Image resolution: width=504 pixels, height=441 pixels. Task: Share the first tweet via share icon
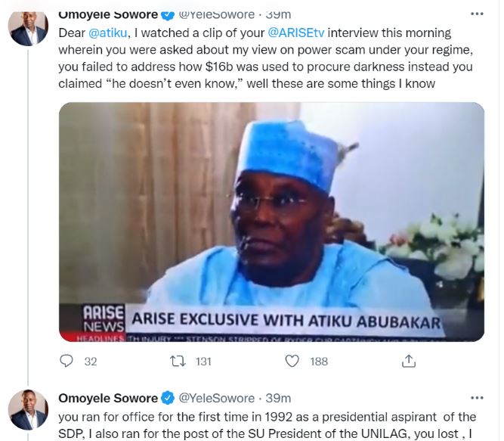tap(408, 361)
